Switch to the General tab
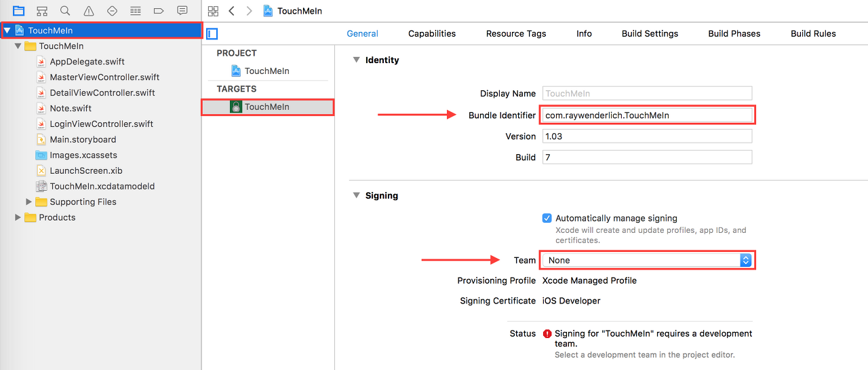The image size is (868, 370). 363,33
